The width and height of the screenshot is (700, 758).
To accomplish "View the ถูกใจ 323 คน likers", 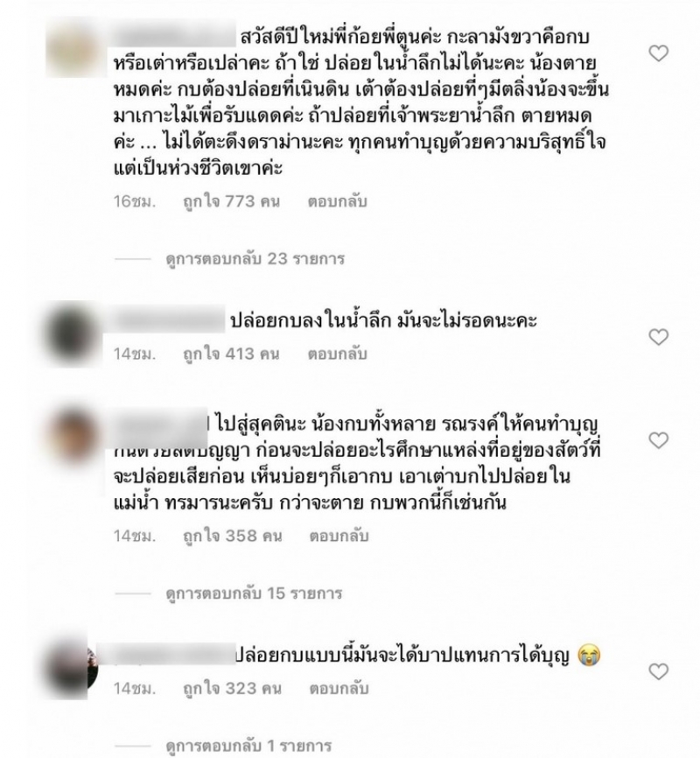I will pos(232,689).
